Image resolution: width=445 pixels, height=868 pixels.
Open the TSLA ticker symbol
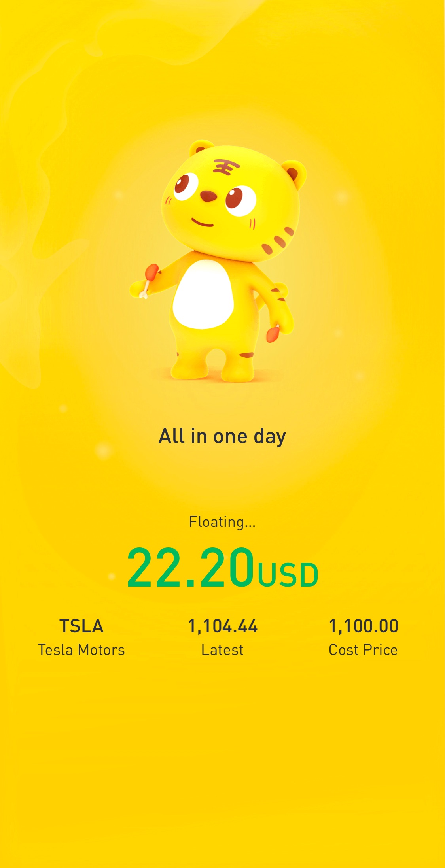[x=81, y=626]
